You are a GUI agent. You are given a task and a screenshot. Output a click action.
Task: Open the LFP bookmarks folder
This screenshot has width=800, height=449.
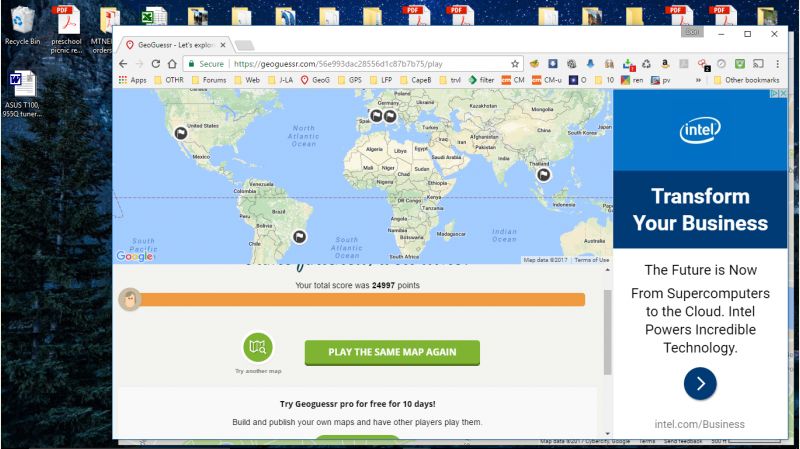pyautogui.click(x=381, y=80)
